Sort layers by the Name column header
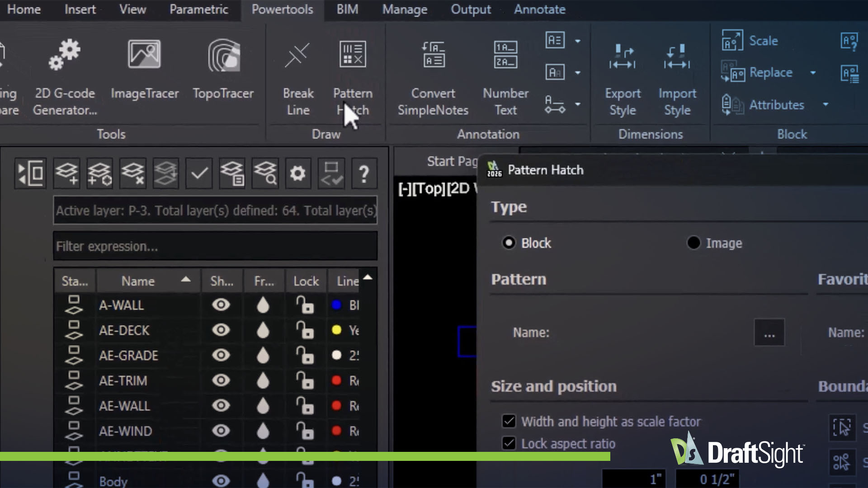 point(148,281)
